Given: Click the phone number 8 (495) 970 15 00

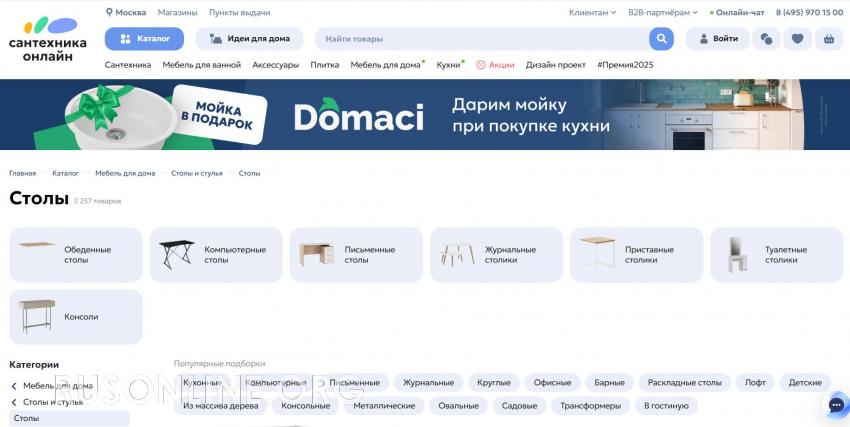Looking at the screenshot, I should (x=809, y=12).
